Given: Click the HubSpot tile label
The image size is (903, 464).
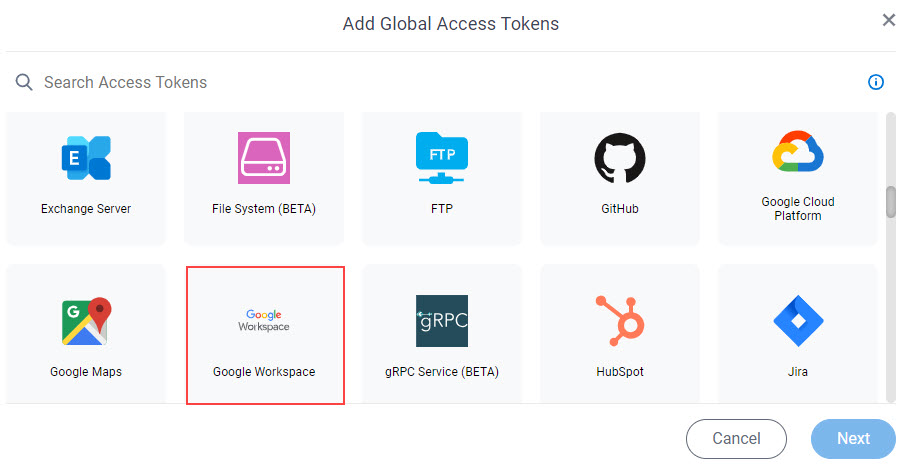Looking at the screenshot, I should coord(620,372).
